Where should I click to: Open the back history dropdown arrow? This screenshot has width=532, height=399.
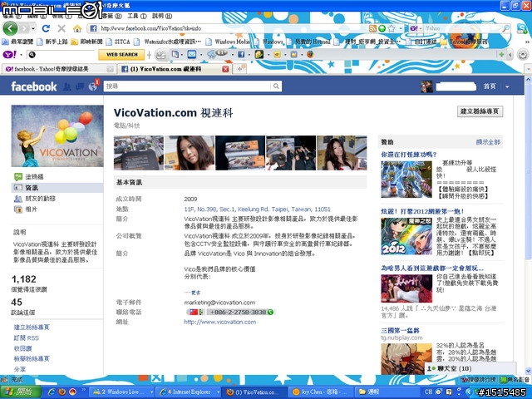click(33, 28)
